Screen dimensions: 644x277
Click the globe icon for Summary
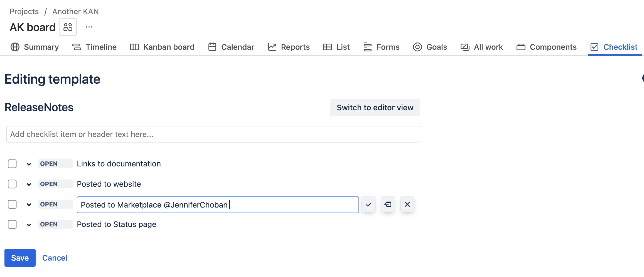point(15,47)
